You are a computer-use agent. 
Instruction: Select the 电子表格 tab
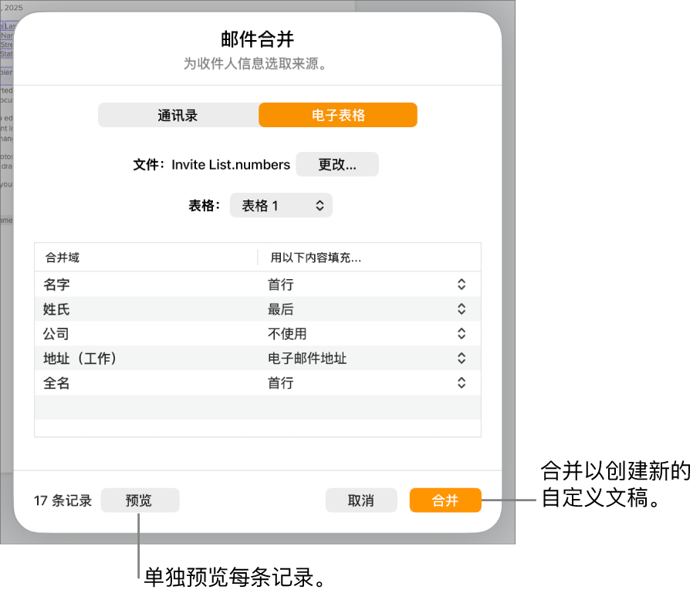click(x=337, y=114)
